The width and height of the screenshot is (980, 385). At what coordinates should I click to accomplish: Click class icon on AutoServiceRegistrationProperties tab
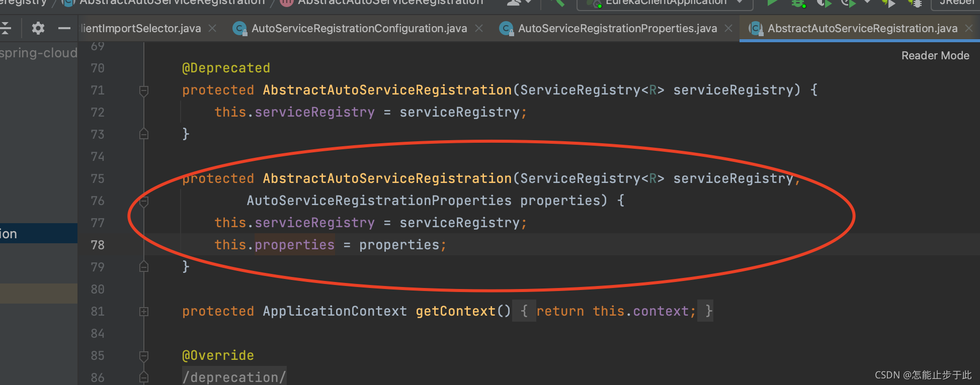506,29
